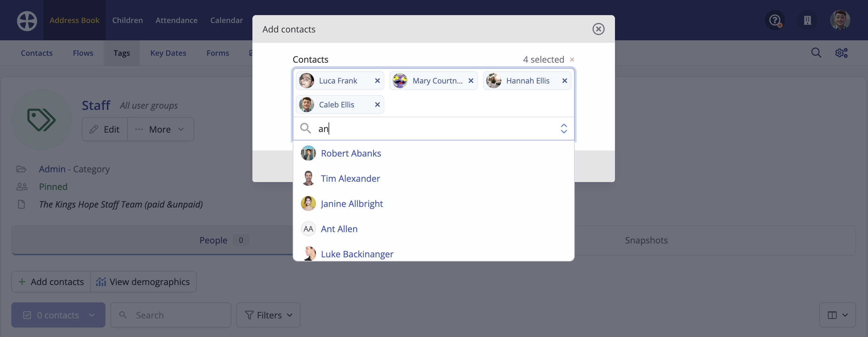Screen dimensions: 868x337
Task: Click the Pinned label
Action: [53, 186]
